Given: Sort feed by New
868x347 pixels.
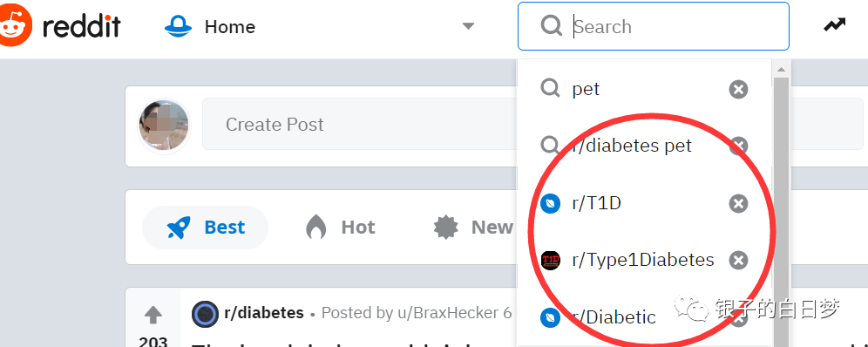Looking at the screenshot, I should tap(472, 228).
